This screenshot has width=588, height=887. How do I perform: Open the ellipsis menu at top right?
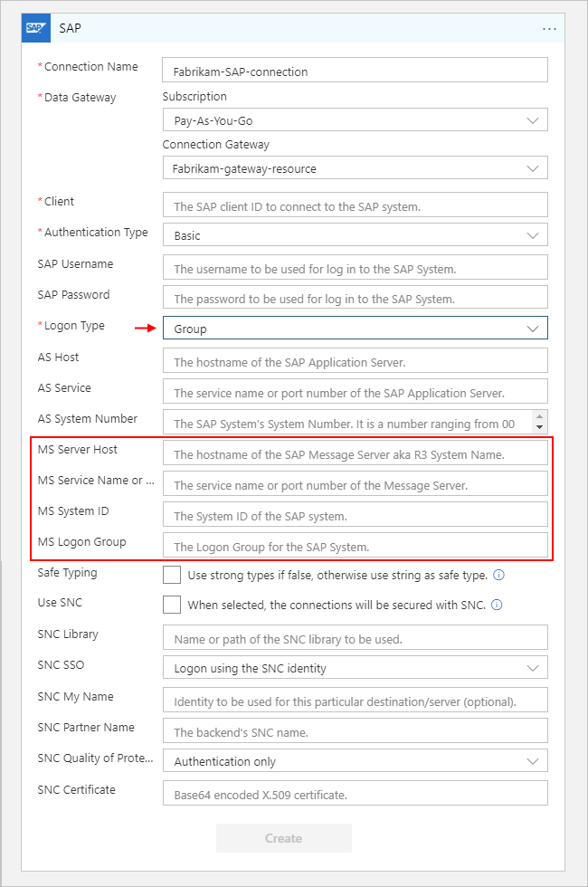point(549,28)
